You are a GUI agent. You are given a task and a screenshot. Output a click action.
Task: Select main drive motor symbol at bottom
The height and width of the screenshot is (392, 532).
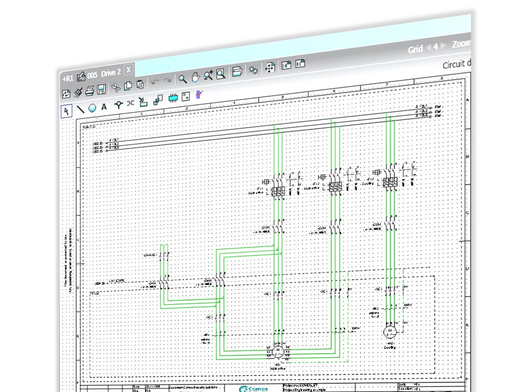tap(278, 352)
